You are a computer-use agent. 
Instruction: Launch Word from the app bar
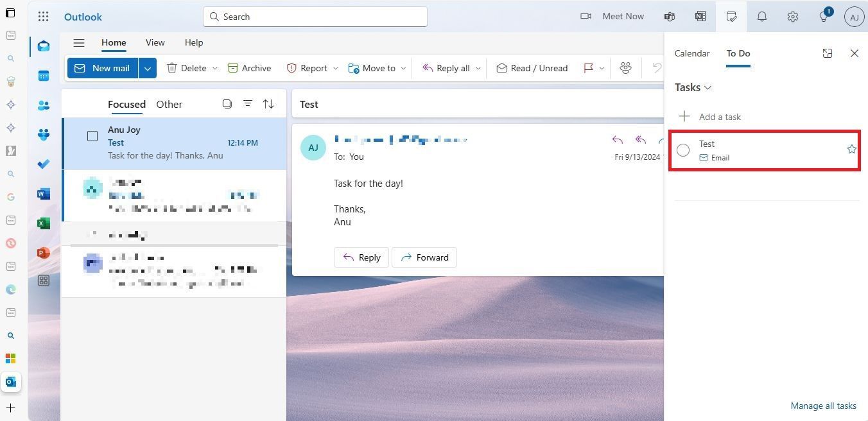pos(44,194)
